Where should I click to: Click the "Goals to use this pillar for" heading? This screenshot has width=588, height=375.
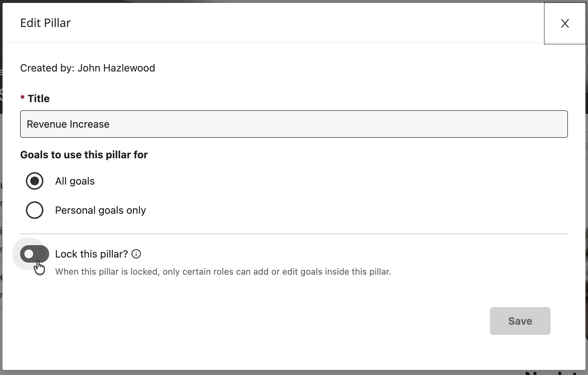click(x=84, y=155)
